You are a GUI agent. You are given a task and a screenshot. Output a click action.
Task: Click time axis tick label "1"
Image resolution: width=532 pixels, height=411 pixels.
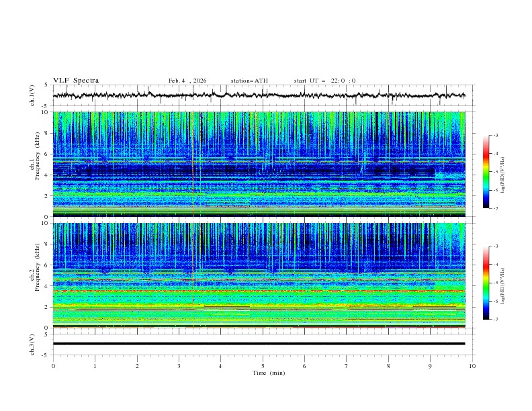coord(95,366)
